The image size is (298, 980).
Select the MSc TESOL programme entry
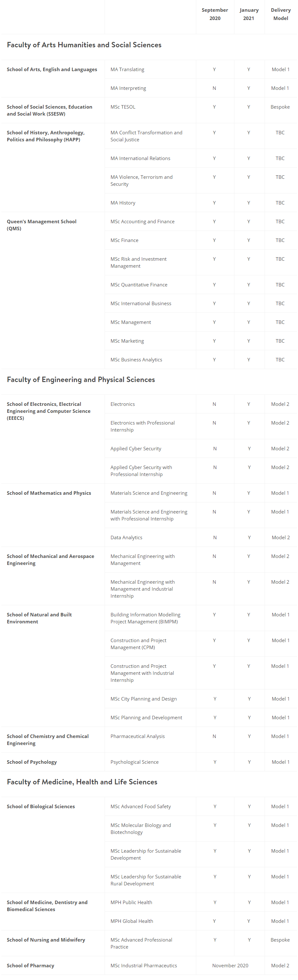click(123, 107)
